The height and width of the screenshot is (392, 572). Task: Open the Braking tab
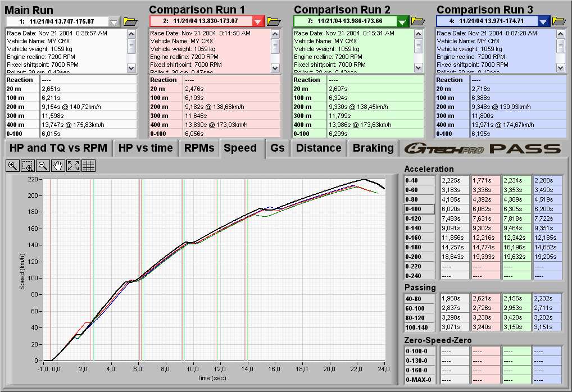point(373,148)
